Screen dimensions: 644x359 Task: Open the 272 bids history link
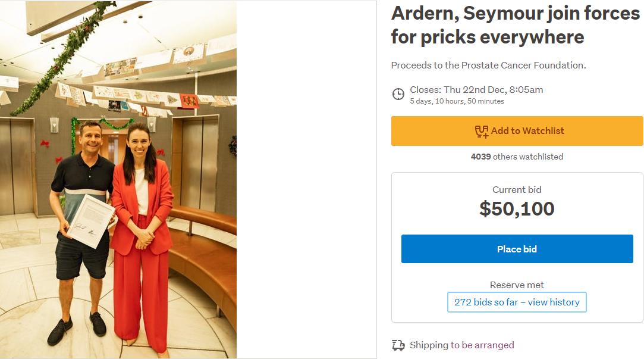tap(517, 302)
